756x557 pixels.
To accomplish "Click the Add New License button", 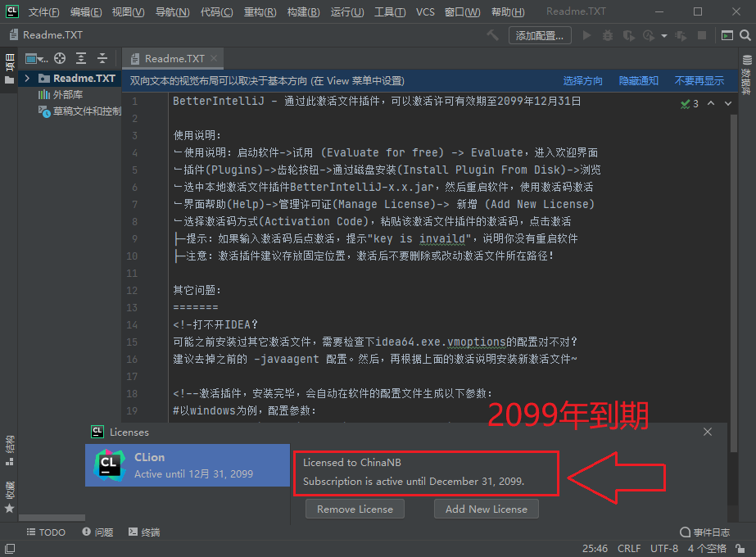I will click(486, 509).
